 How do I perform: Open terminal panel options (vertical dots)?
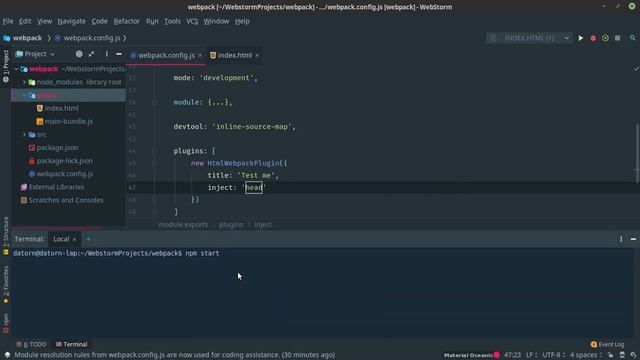[x=621, y=239]
